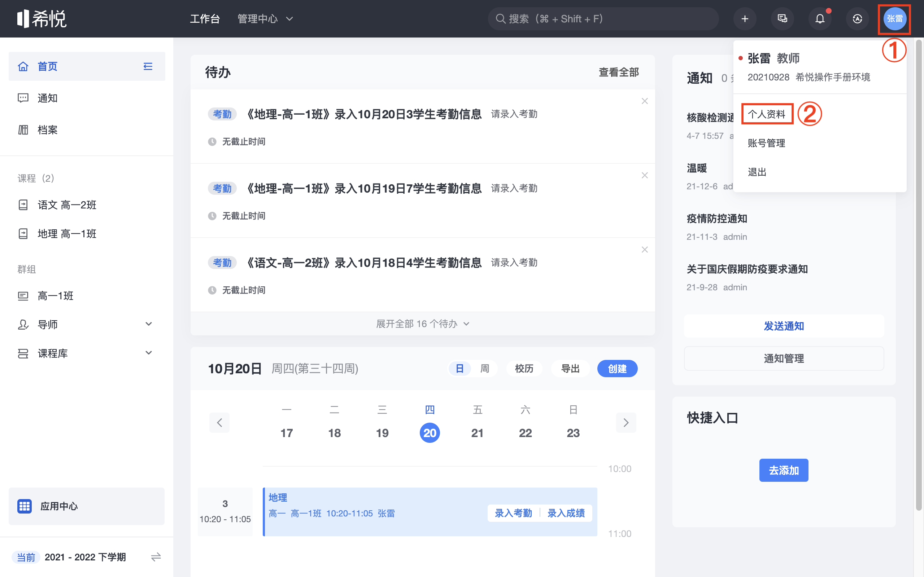Screen dimensions: 924x577
Task: Click the semester switch arrows icon
Action: (x=156, y=557)
